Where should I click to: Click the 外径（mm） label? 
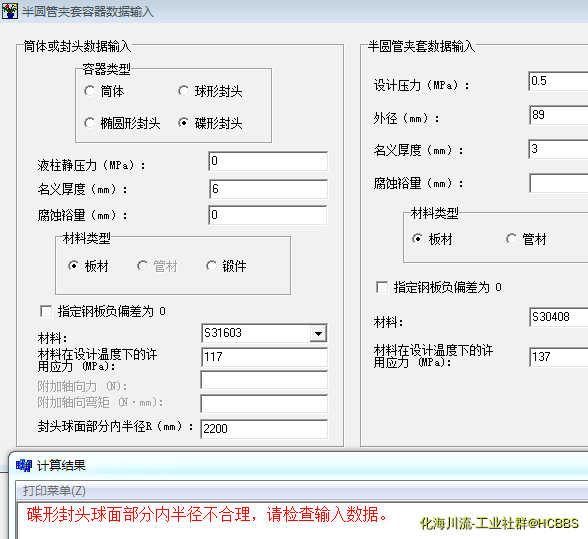(406, 119)
